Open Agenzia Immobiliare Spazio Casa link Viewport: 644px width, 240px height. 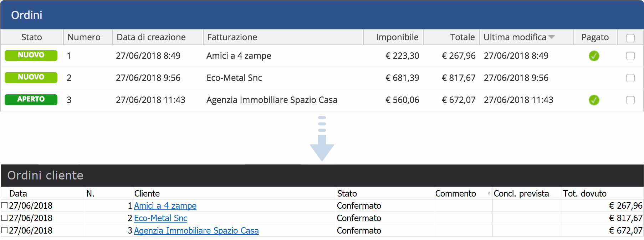[196, 231]
